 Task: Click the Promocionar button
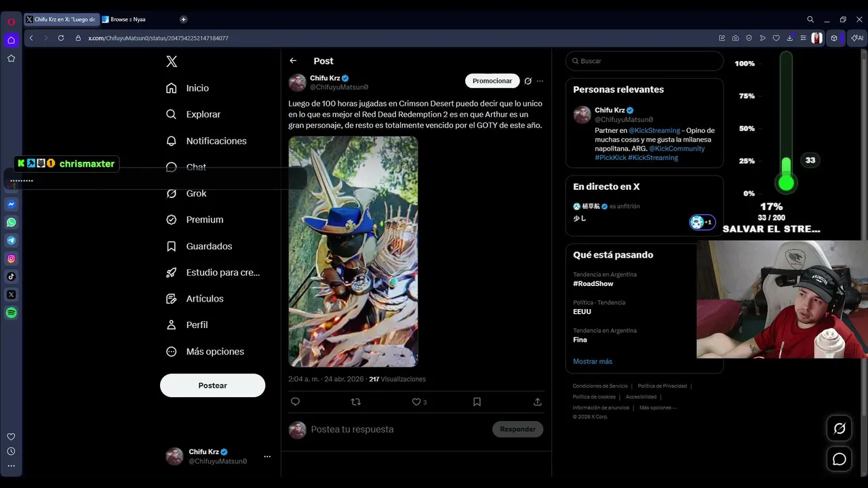coord(492,81)
